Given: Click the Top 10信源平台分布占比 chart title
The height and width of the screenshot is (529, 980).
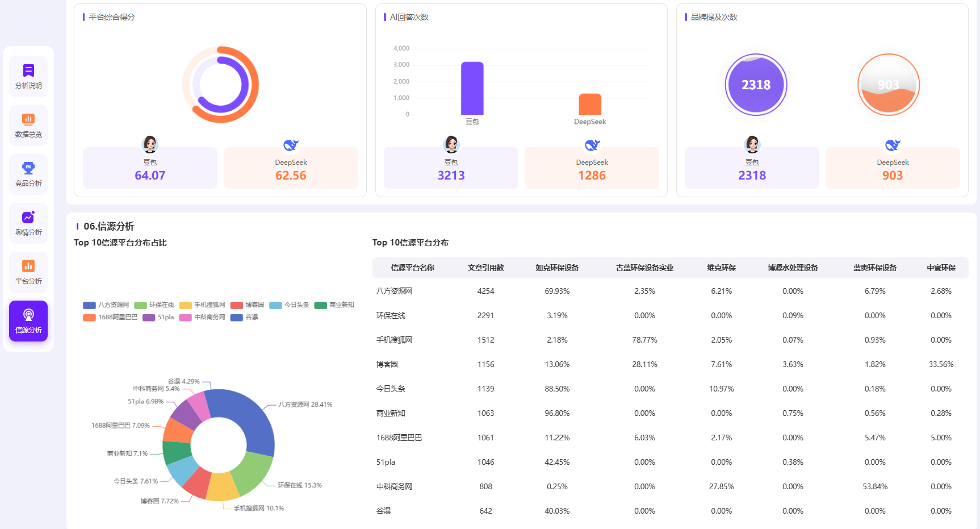Looking at the screenshot, I should pyautogui.click(x=120, y=243).
